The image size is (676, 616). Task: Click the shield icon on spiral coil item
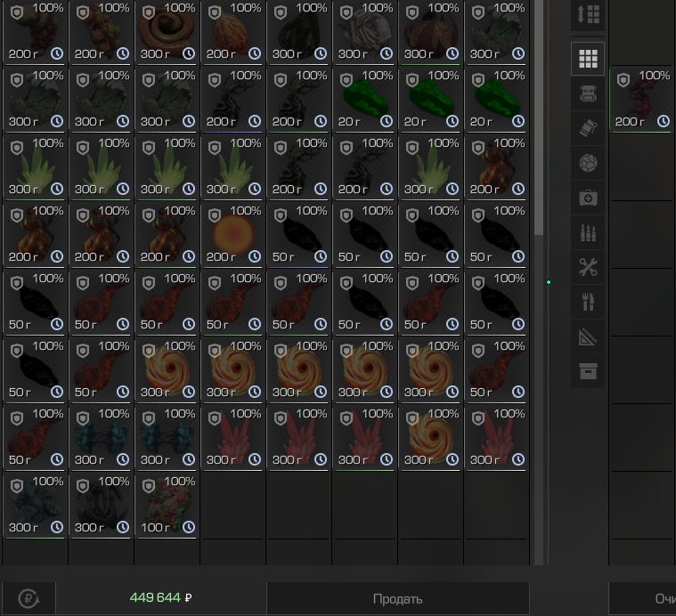point(149,13)
